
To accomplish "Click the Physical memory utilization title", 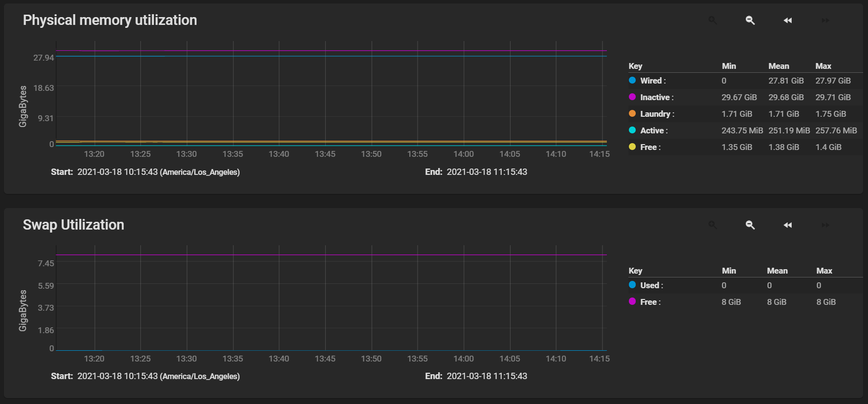I will pyautogui.click(x=110, y=20).
